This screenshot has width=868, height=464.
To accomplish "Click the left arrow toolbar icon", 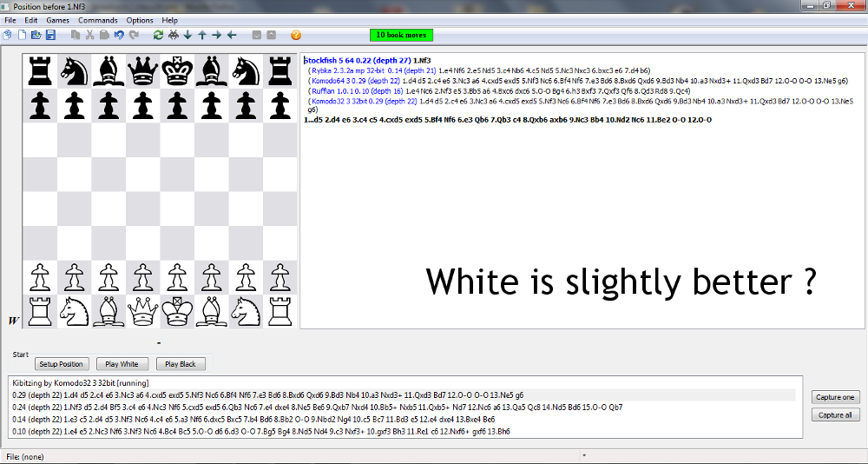I will [232, 35].
